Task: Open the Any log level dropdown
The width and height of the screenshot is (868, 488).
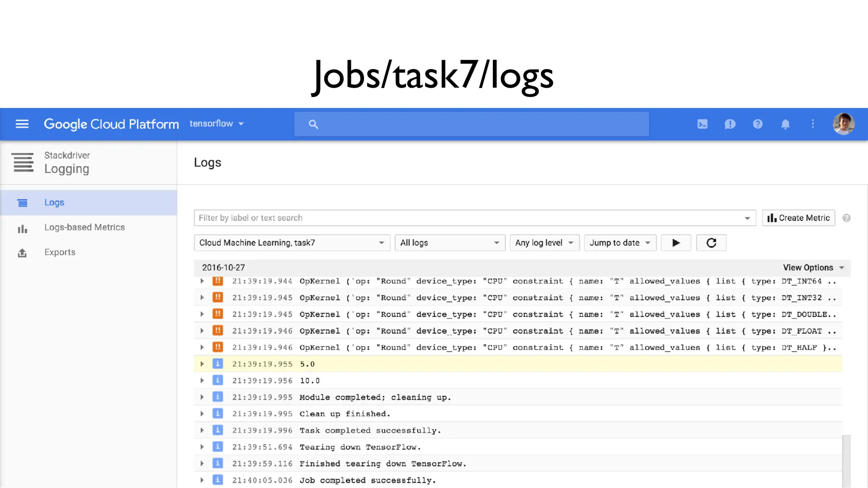Action: (x=544, y=243)
